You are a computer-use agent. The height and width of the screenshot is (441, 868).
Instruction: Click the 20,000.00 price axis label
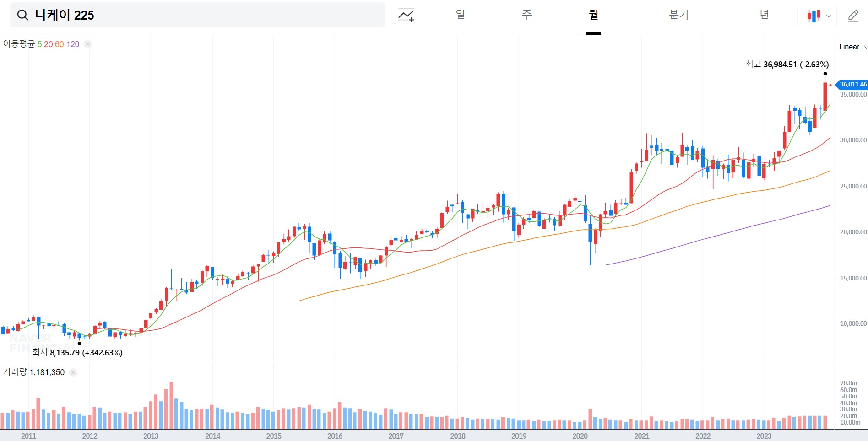pyautogui.click(x=853, y=232)
